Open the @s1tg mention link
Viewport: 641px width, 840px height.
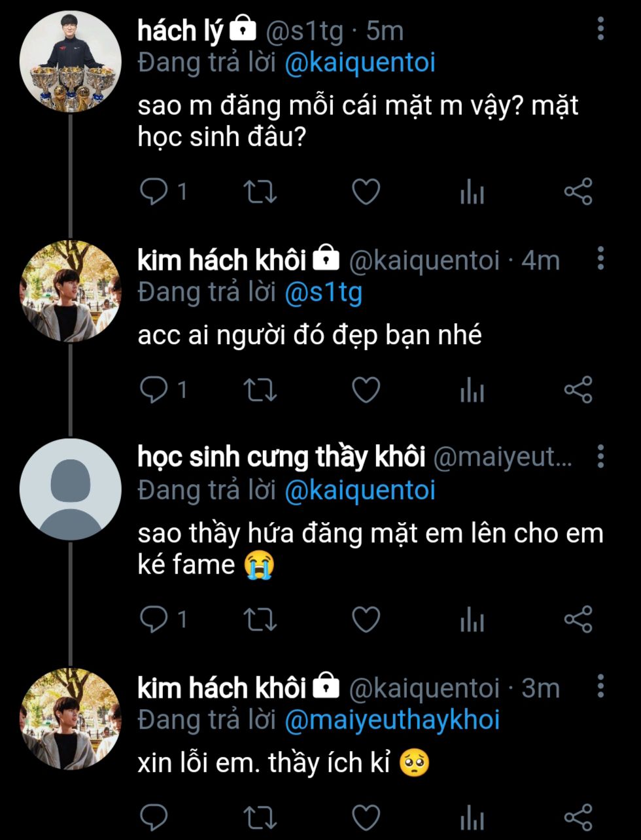point(323,292)
